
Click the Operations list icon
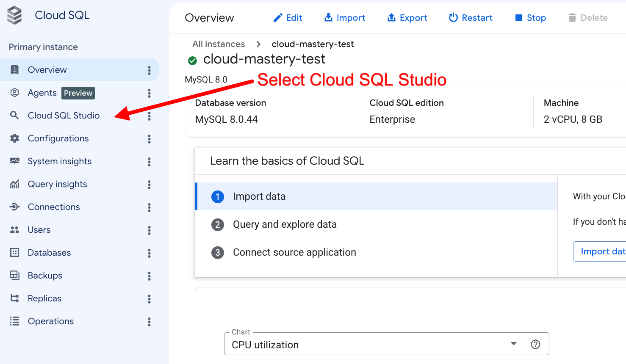pos(14,321)
